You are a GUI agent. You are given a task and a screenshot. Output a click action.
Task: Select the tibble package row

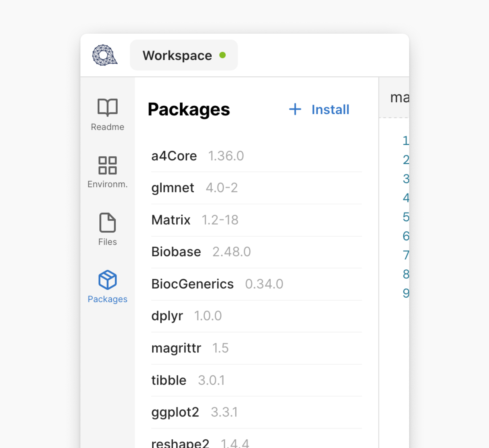[256, 380]
